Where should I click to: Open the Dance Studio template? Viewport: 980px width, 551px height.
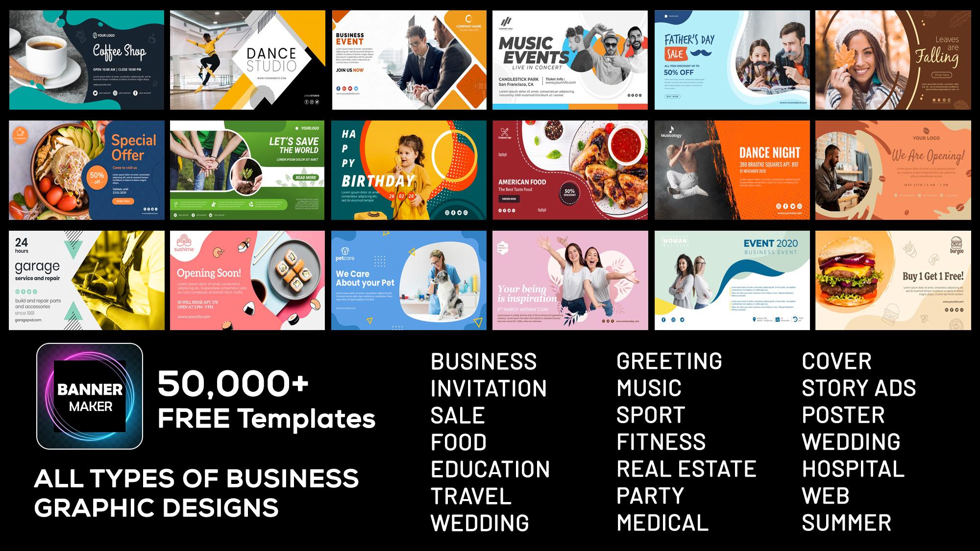(x=247, y=59)
